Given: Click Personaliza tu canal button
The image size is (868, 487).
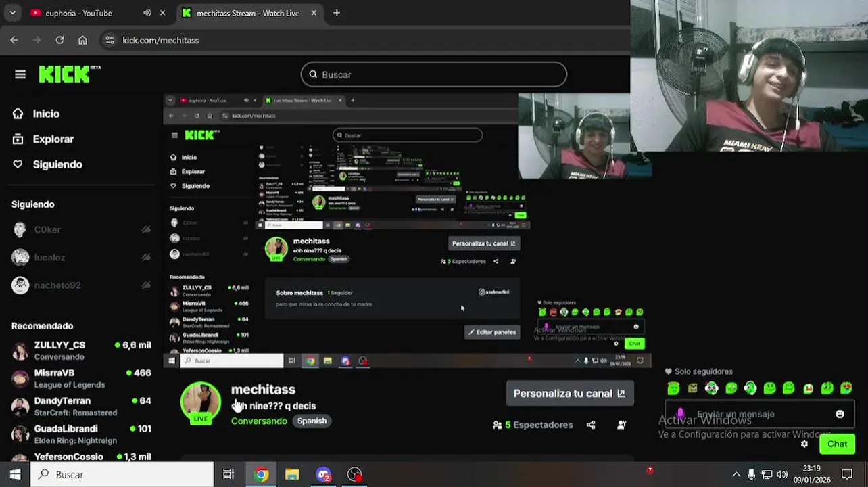Looking at the screenshot, I should tap(569, 393).
